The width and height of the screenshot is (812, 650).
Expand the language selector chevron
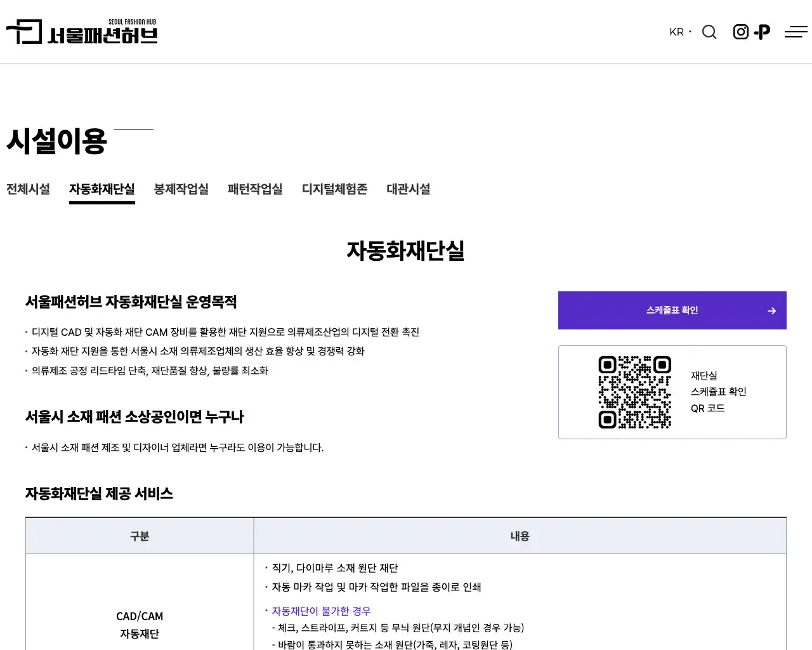(x=689, y=32)
